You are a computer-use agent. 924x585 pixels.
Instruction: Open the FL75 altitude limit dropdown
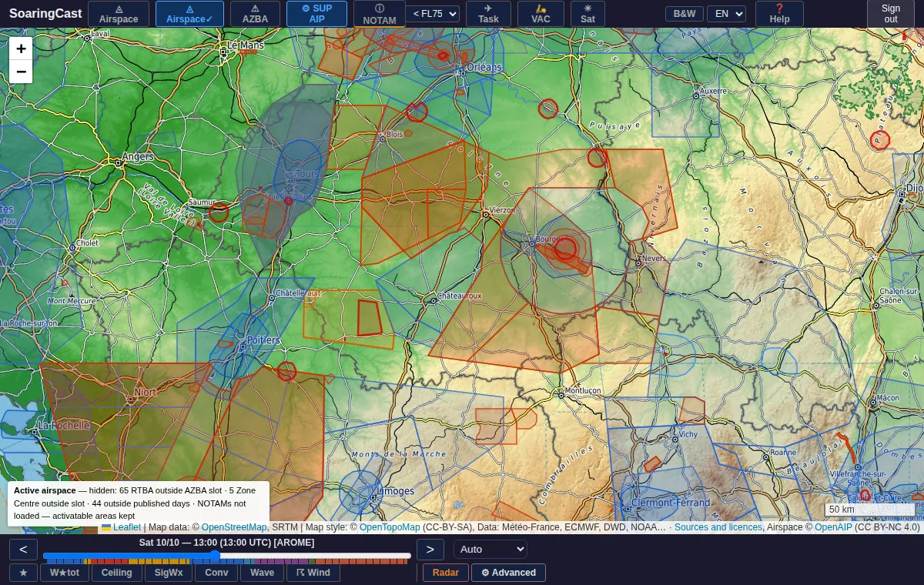(x=433, y=14)
